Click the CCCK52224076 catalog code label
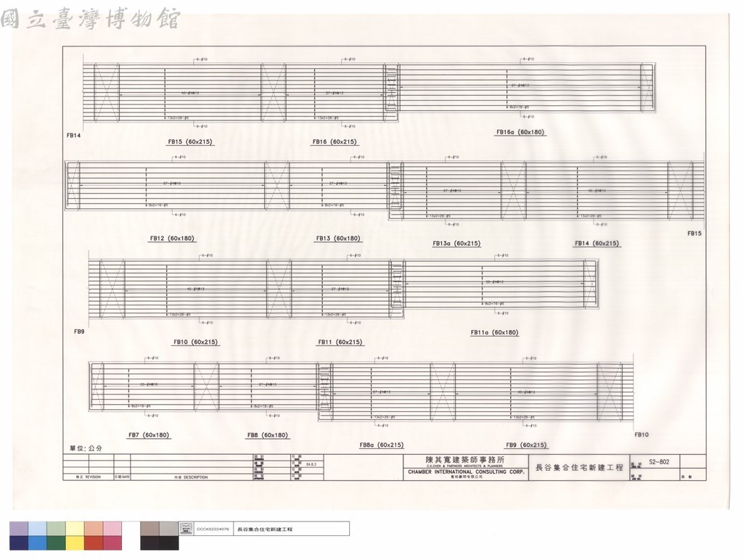743x560 pixels. point(213,530)
